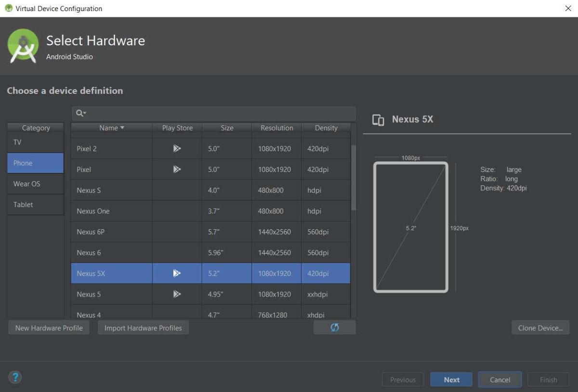
Task: Select the Wear OS category
Action: click(36, 183)
